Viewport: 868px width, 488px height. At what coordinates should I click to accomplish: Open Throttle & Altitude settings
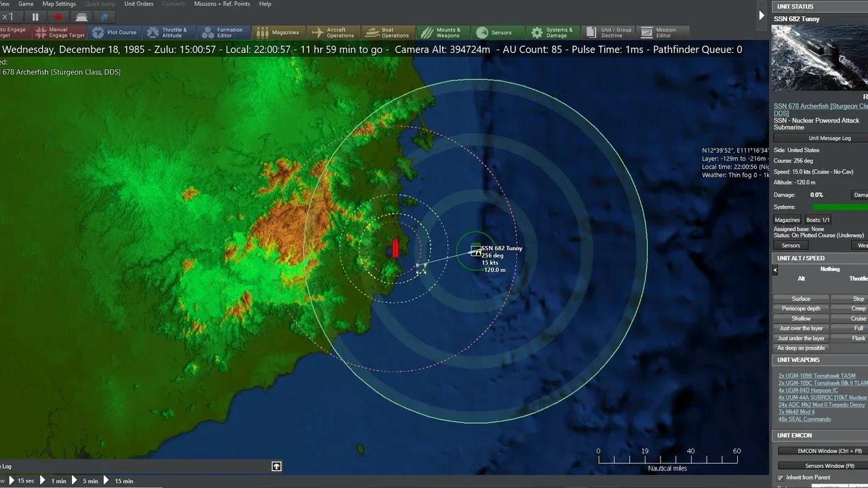click(167, 33)
